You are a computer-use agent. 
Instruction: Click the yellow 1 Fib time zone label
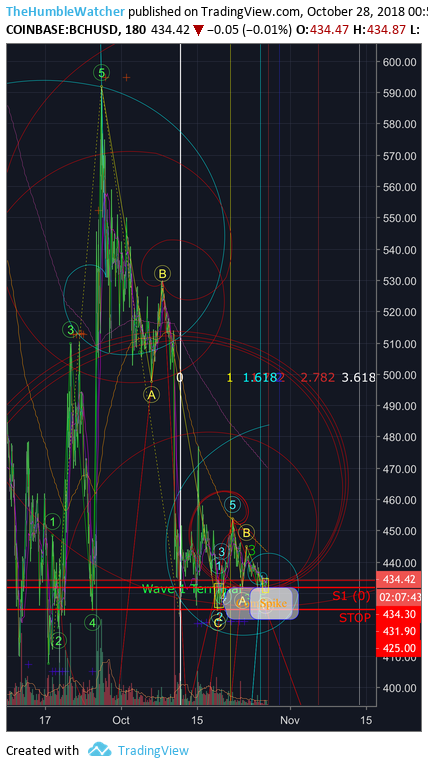point(229,377)
